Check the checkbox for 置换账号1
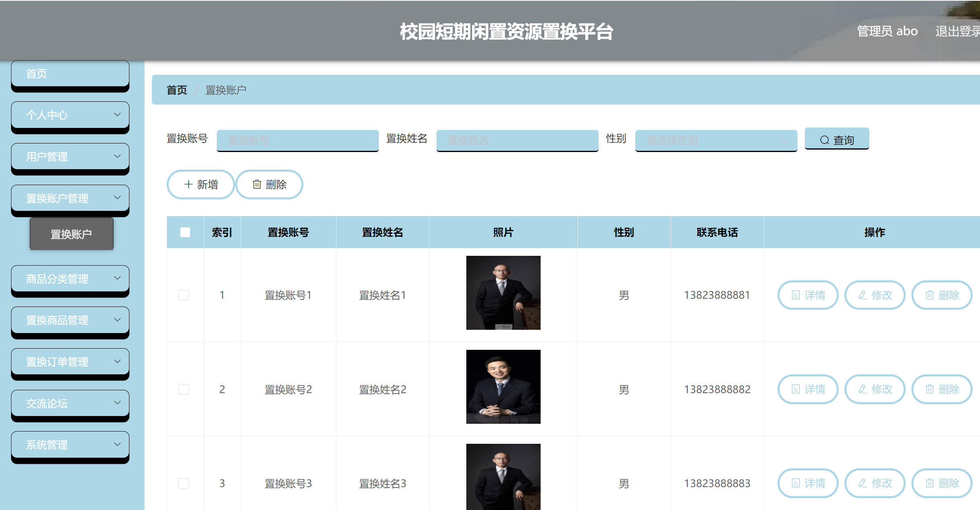The image size is (980, 510). [184, 295]
